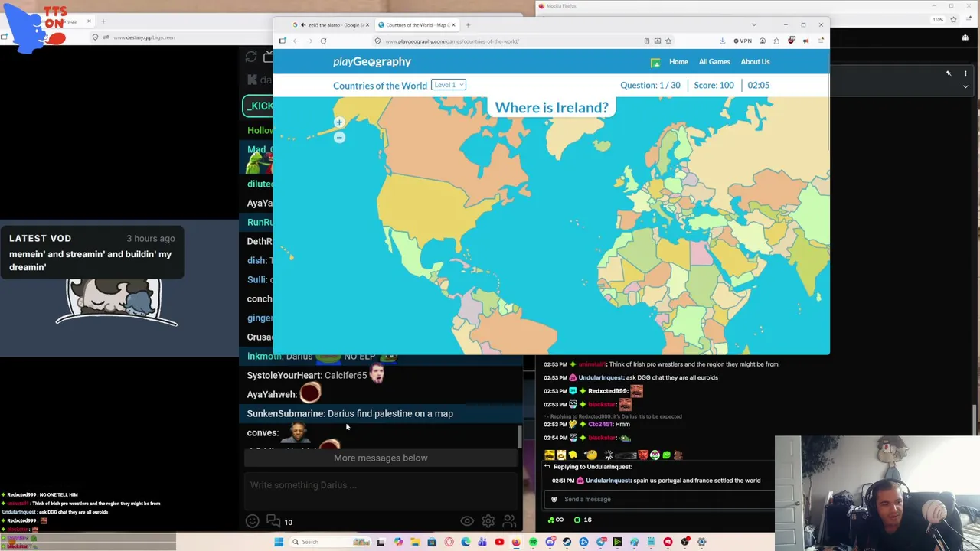
Task: Click the VPN button in the toolbar
Action: coord(743,41)
